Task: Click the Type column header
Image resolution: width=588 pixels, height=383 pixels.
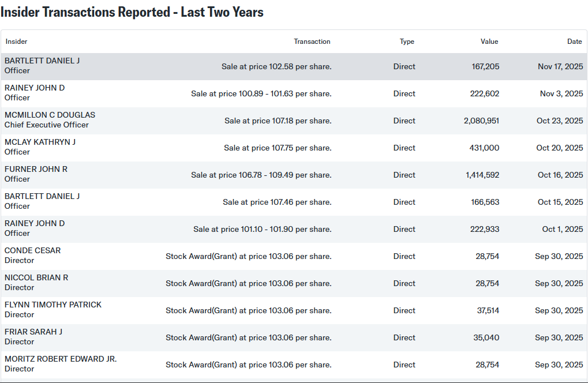Action: (407, 42)
